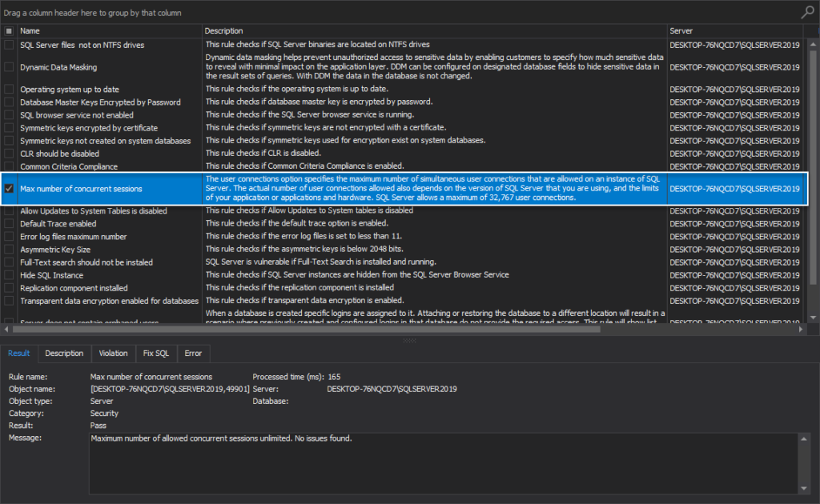This screenshot has height=504, width=820.
Task: Open the Fix SQL tab
Action: click(155, 353)
